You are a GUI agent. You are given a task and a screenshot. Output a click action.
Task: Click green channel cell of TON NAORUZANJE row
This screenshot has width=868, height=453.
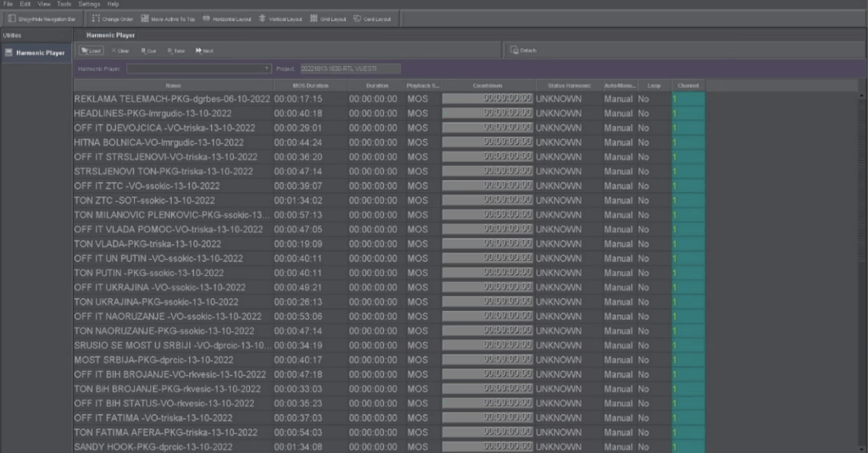click(x=688, y=331)
